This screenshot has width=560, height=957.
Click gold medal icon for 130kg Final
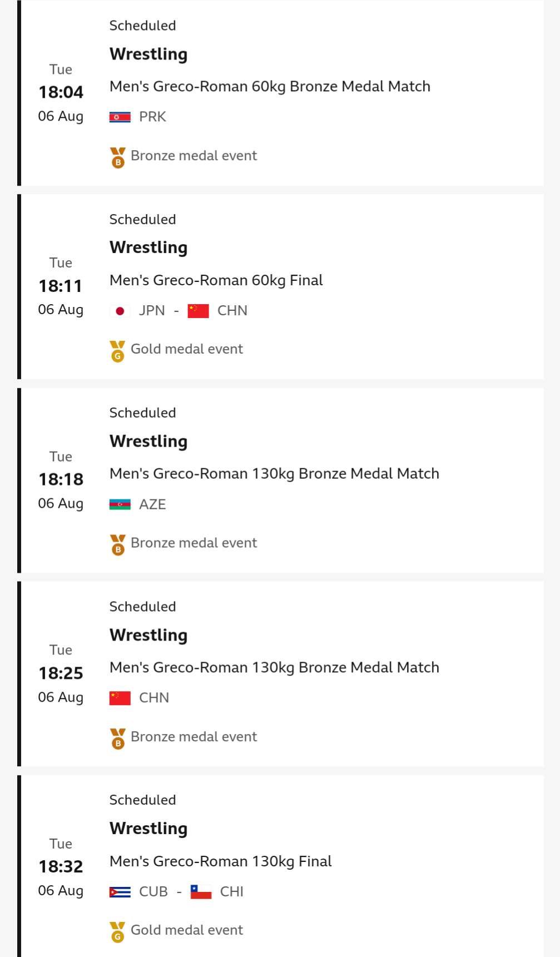(117, 932)
